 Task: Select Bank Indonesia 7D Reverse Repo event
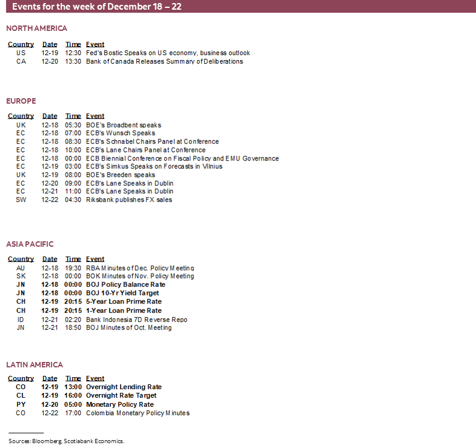(136, 319)
